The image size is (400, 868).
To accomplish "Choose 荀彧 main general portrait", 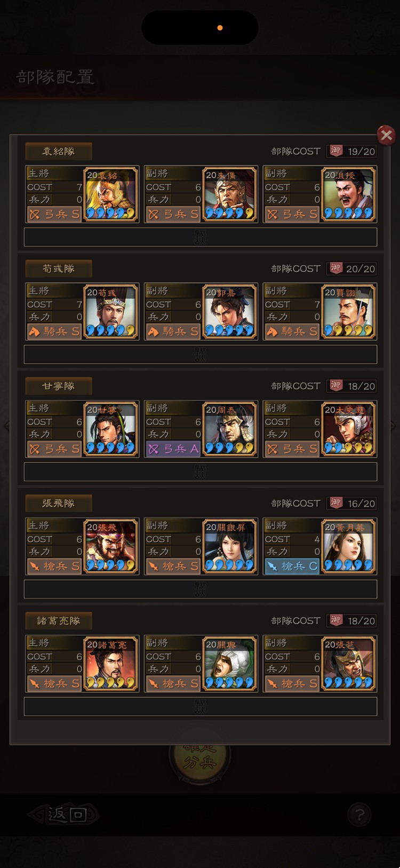I will [x=110, y=312].
